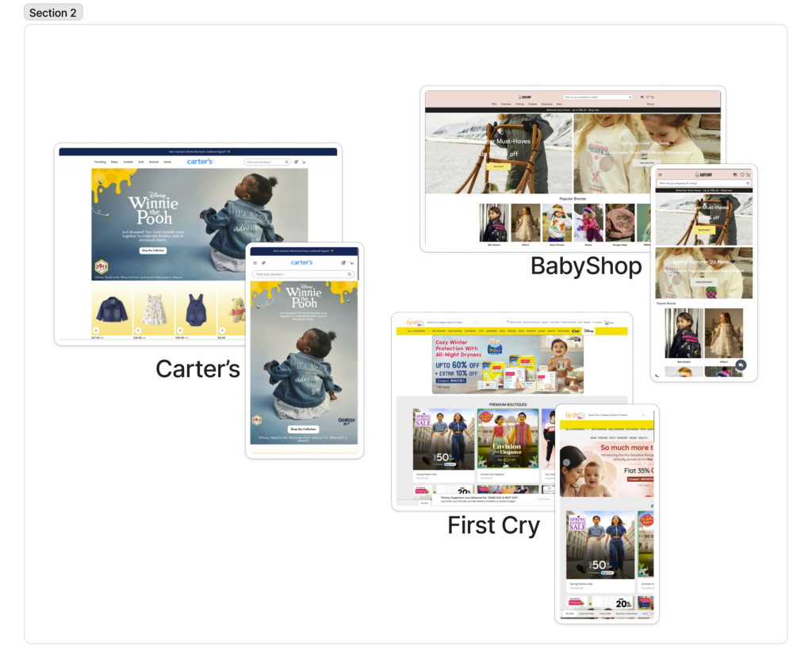The height and width of the screenshot is (668, 812).
Task: Click the chat bubble in BabyShop mobile mockup
Action: coord(741,365)
